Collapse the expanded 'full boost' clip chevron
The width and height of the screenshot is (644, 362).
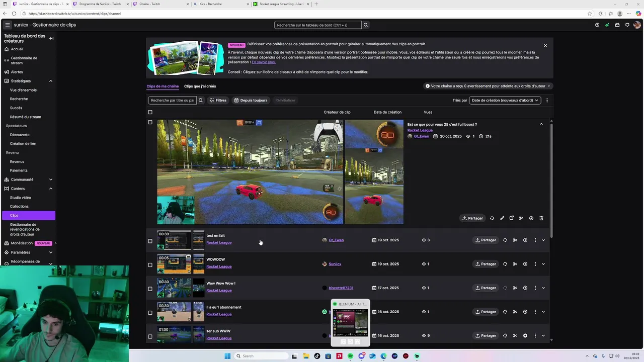pyautogui.click(x=541, y=124)
